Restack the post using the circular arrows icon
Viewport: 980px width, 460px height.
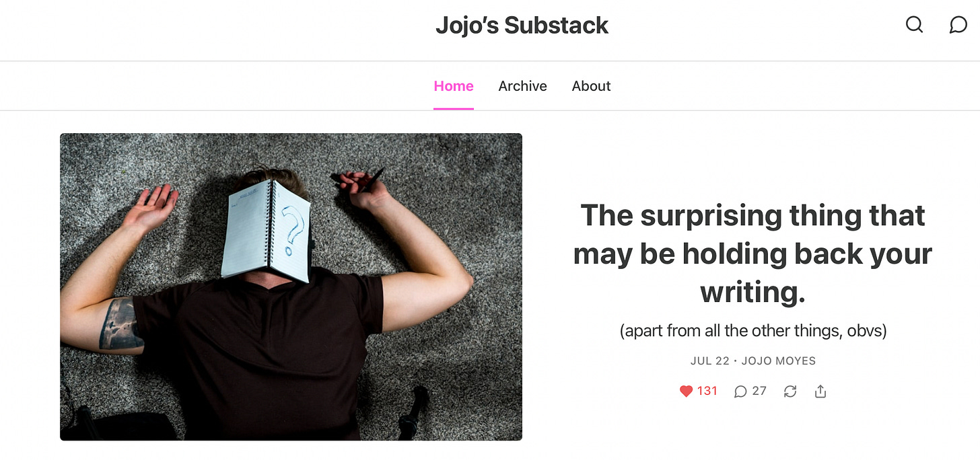[790, 391]
